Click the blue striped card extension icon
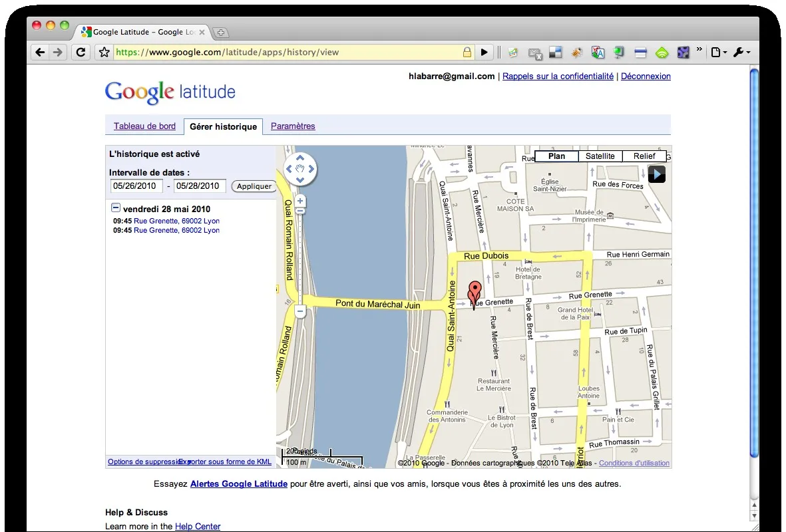 [x=641, y=52]
